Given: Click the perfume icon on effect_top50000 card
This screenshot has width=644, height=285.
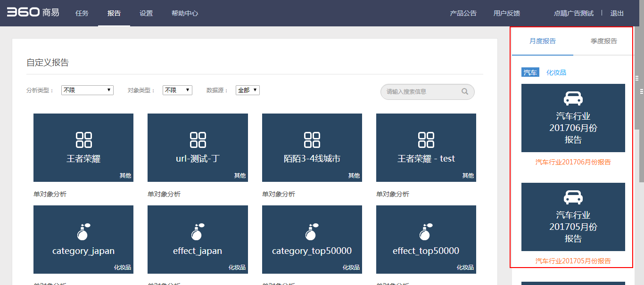Looking at the screenshot, I should point(426,231).
